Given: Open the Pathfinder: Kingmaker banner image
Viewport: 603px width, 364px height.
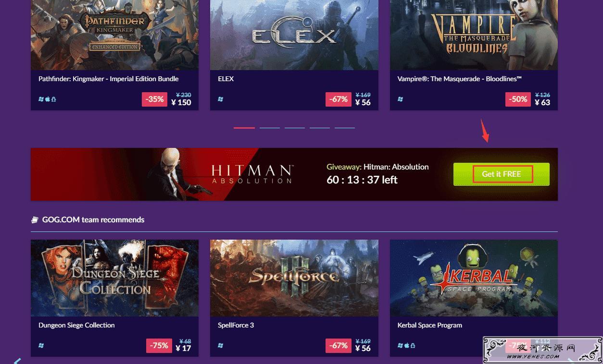Looking at the screenshot, I should [114, 35].
